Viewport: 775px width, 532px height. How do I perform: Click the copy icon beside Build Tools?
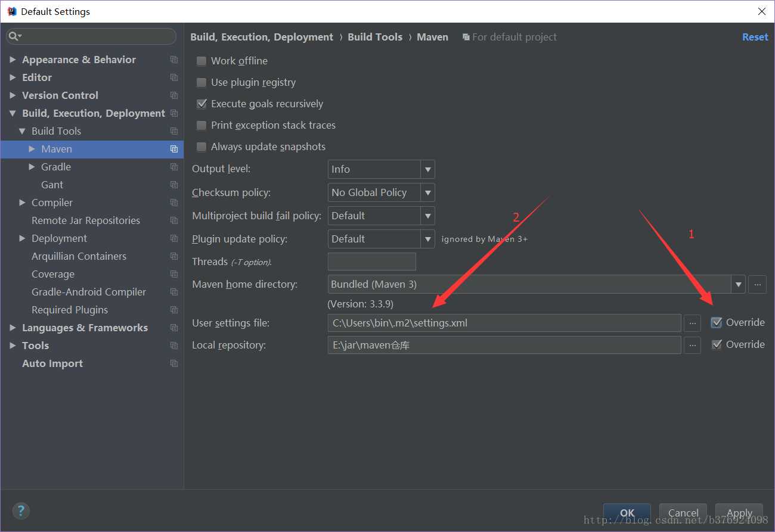[x=174, y=131]
